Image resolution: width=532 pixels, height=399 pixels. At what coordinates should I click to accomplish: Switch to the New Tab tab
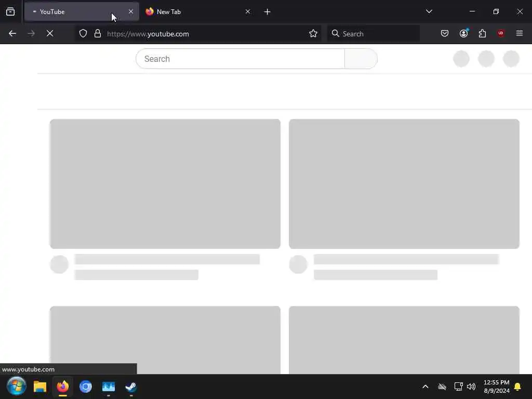198,12
